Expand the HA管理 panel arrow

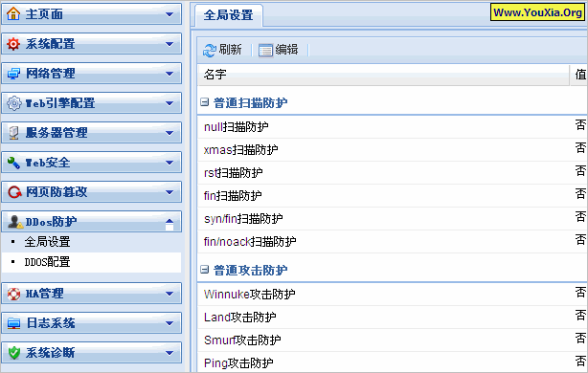click(x=170, y=294)
